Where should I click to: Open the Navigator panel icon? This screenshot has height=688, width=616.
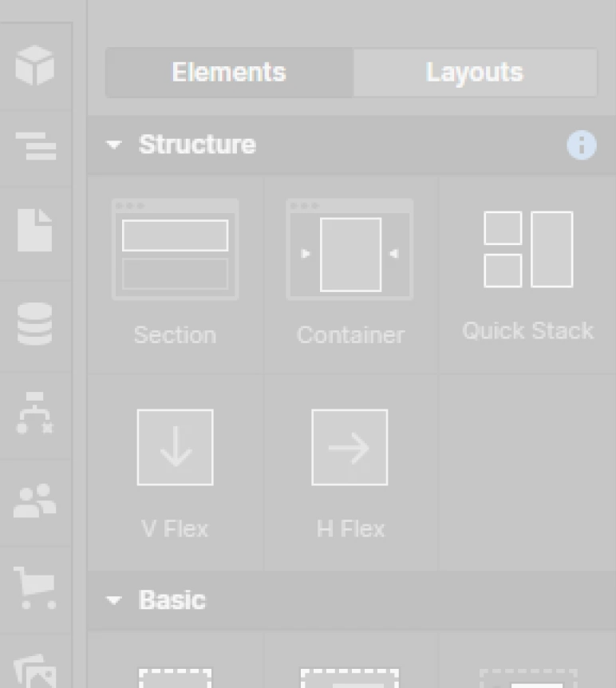pos(35,146)
